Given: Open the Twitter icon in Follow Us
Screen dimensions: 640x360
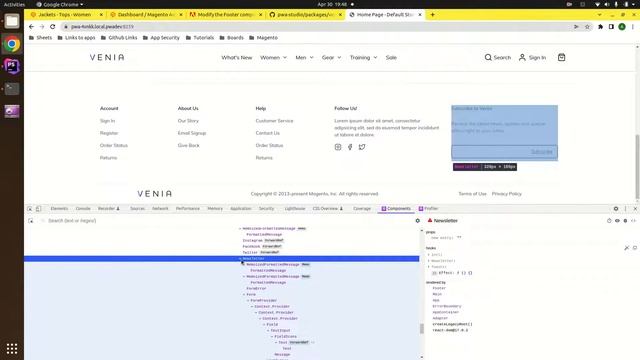Looking at the screenshot, I should 362,147.
